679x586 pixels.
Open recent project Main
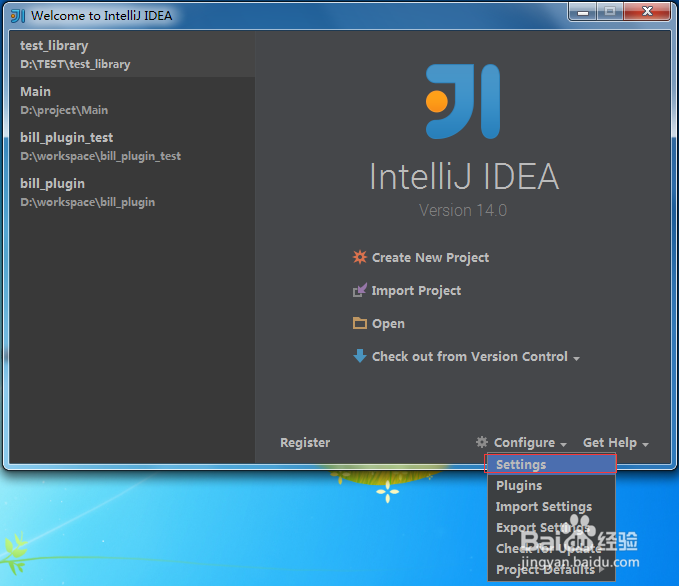tap(132, 100)
